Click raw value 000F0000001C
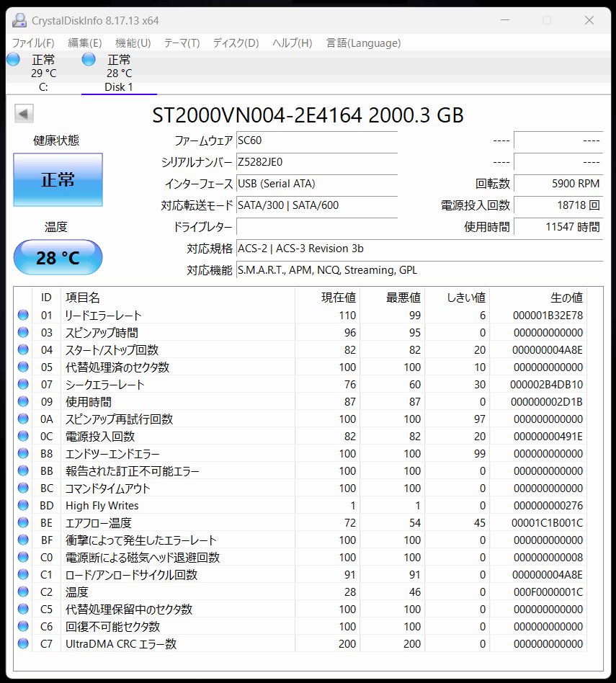The image size is (616, 683). (548, 592)
